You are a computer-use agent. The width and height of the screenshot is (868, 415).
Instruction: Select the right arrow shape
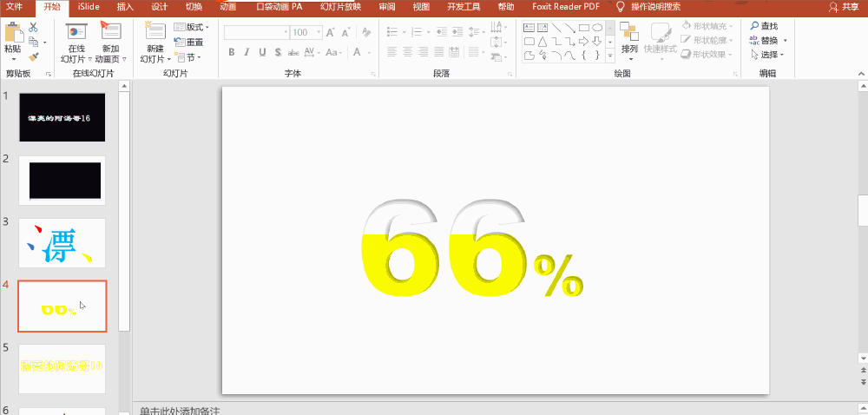coord(583,42)
